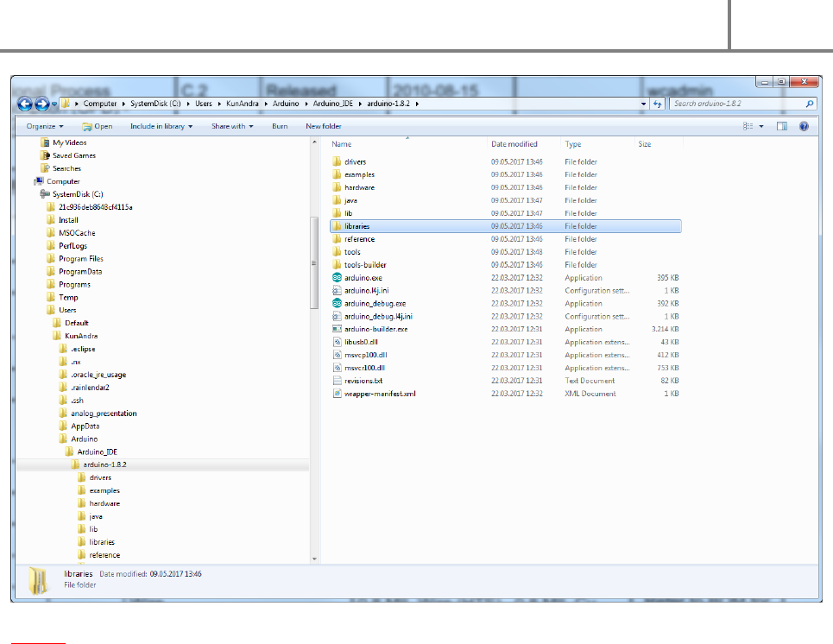833x644 pixels.
Task: Click the Back navigation arrow
Action: tap(25, 104)
